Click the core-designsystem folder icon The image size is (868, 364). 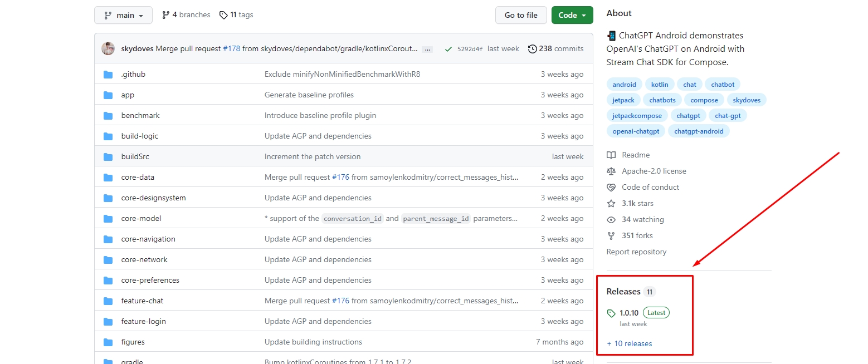click(108, 198)
